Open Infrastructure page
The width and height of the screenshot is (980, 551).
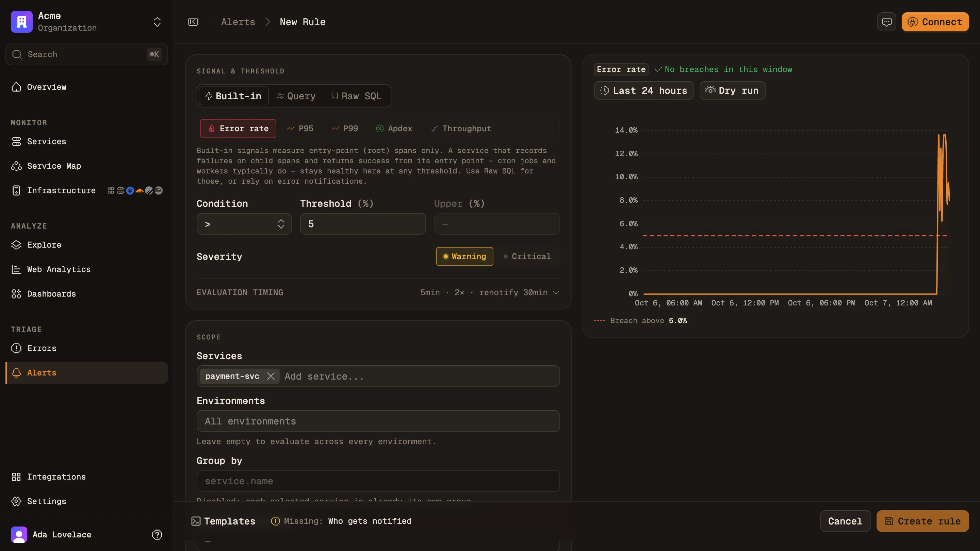pyautogui.click(x=87, y=190)
